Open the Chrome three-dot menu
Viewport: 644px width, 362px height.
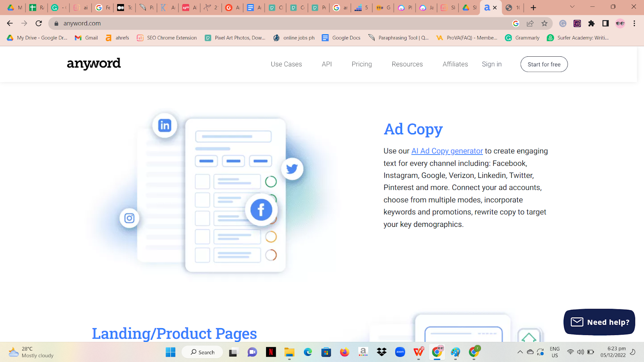coord(634,23)
